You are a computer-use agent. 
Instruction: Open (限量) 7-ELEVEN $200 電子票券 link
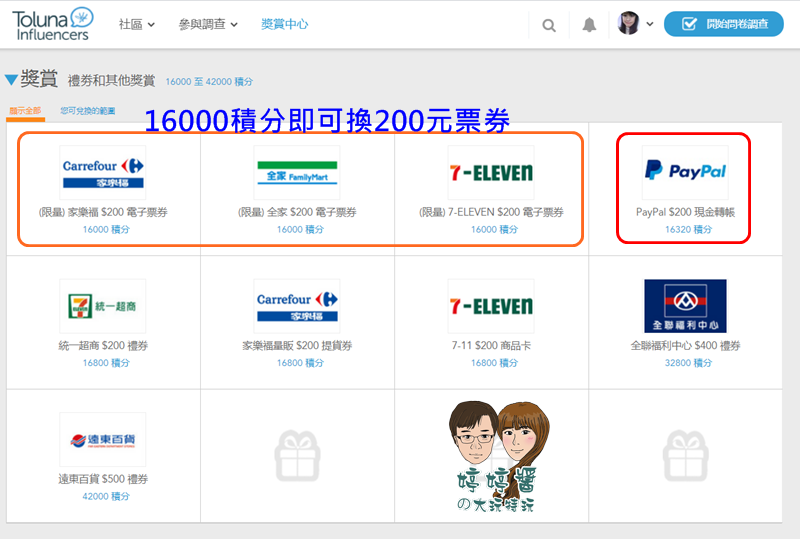coord(491,212)
